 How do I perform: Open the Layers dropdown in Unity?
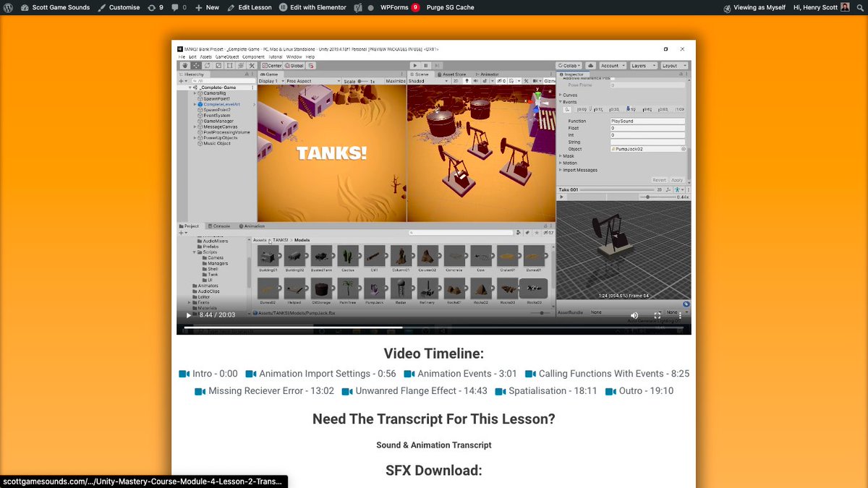642,66
